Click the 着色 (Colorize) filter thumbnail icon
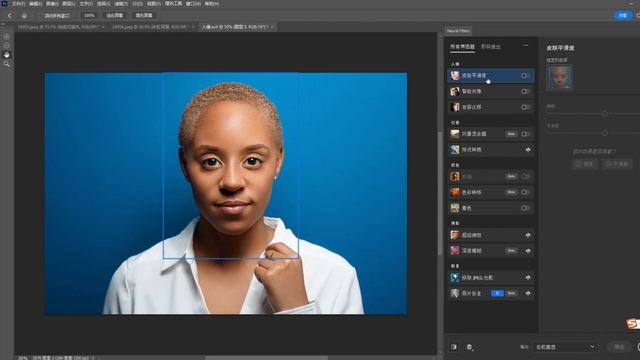Image resolution: width=640 pixels, height=360 pixels. (455, 208)
